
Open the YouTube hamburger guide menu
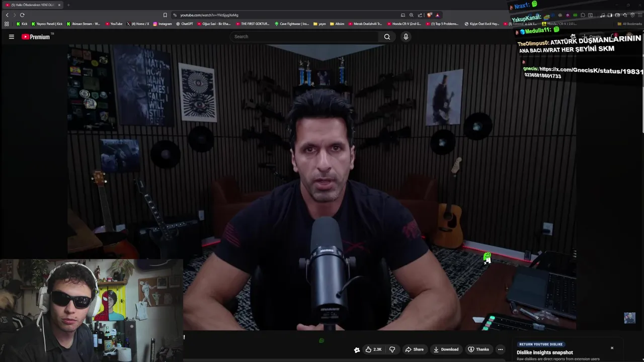coord(11,37)
